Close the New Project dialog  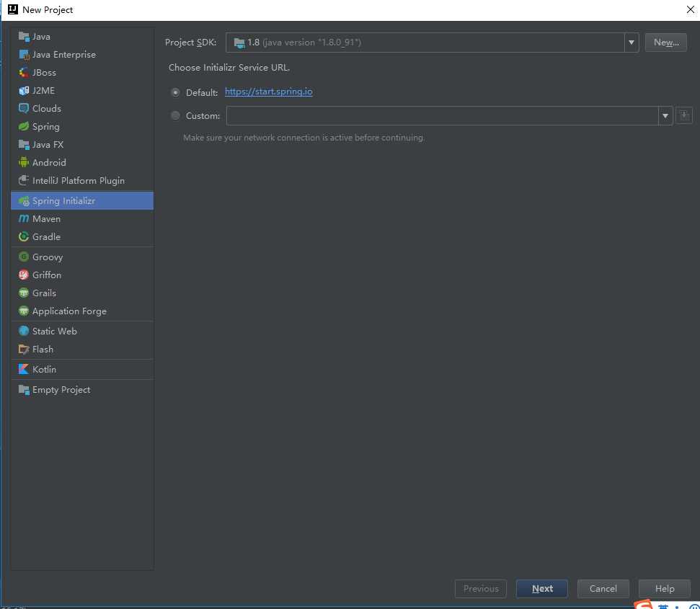pos(690,9)
